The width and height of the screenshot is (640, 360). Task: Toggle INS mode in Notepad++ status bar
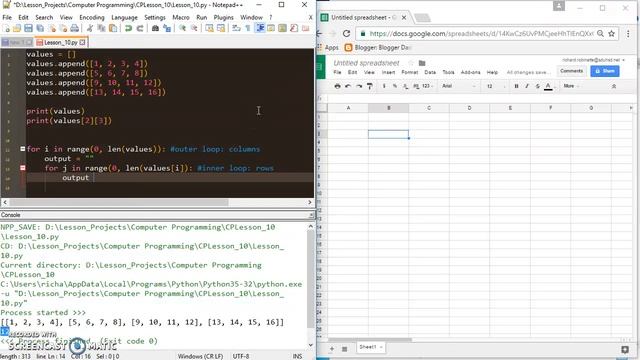pos(297,356)
